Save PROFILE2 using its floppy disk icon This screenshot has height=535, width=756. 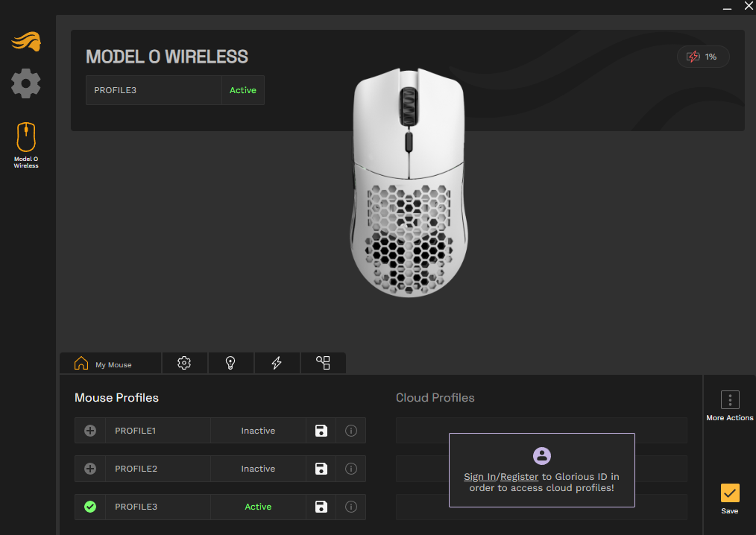click(x=321, y=469)
